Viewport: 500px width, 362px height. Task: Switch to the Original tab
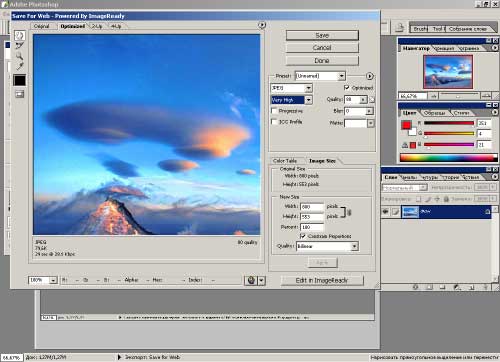[42, 26]
